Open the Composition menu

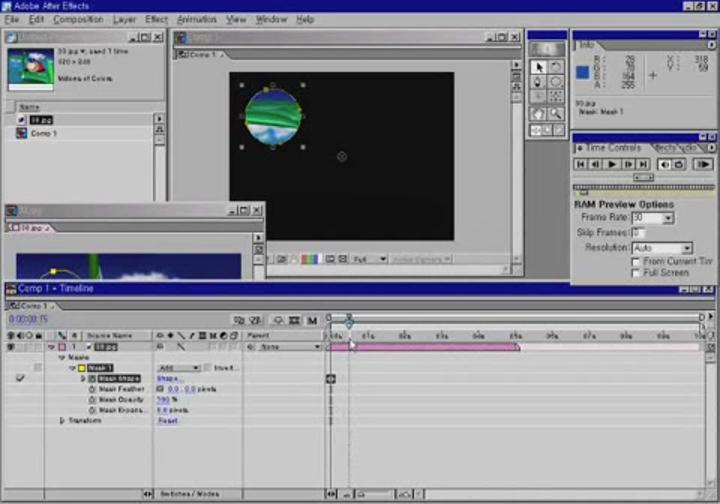point(78,19)
